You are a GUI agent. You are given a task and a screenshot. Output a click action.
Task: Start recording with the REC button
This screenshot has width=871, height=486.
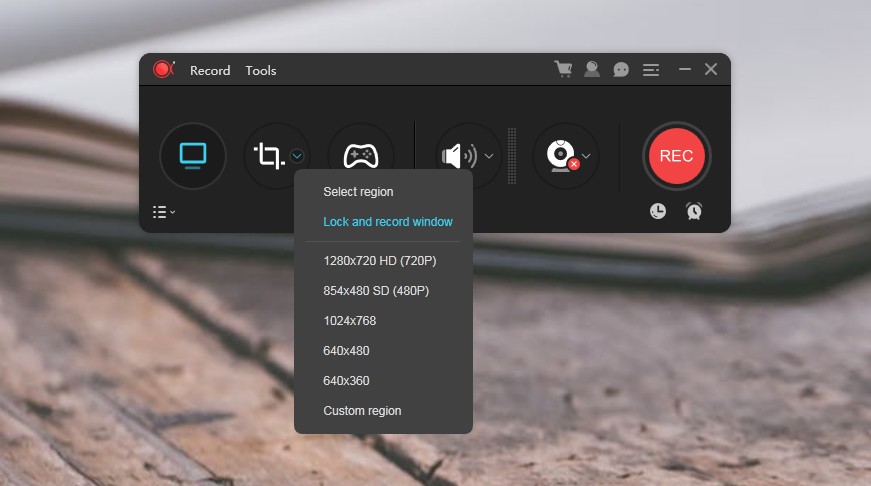coord(677,156)
